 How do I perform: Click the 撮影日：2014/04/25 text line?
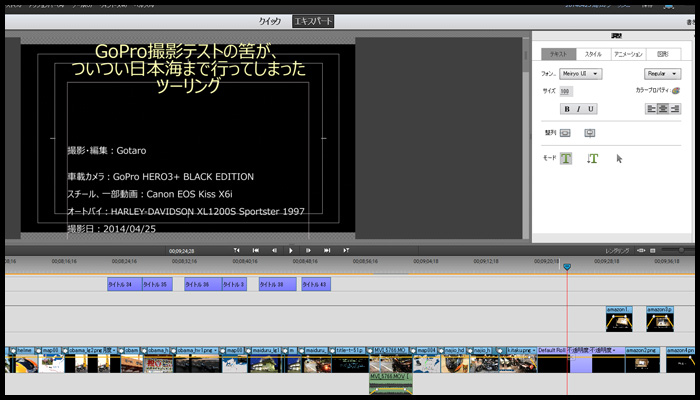[x=112, y=229]
